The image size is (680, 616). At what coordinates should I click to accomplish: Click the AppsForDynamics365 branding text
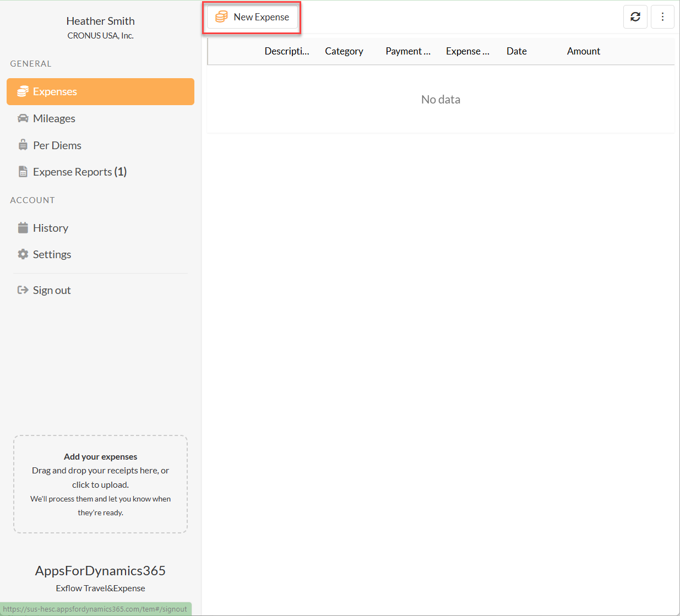coord(100,571)
